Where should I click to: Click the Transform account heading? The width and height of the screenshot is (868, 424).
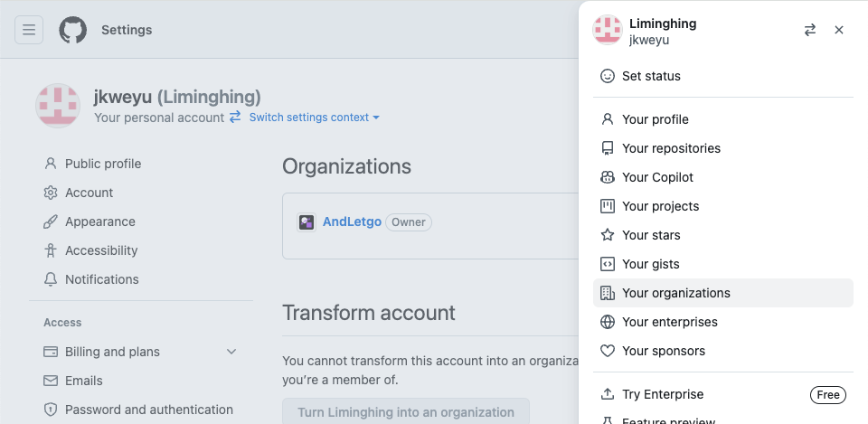click(369, 313)
